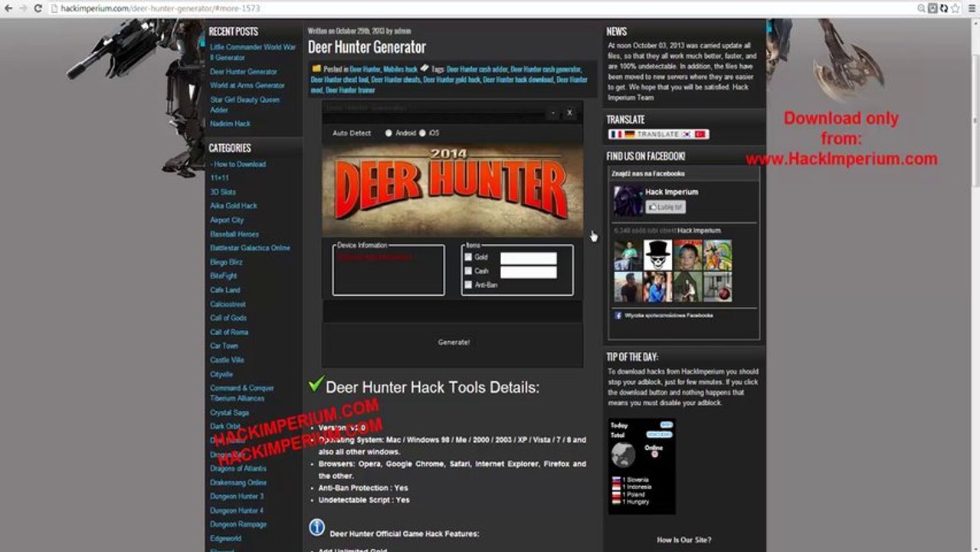Open the Edgeworld category
980x552 pixels.
tap(225, 538)
